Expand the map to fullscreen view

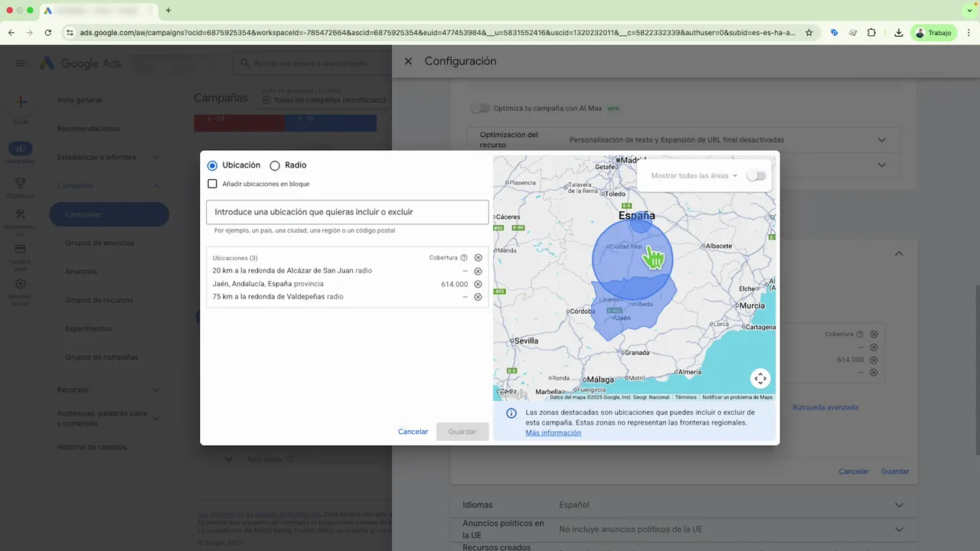[760, 378]
